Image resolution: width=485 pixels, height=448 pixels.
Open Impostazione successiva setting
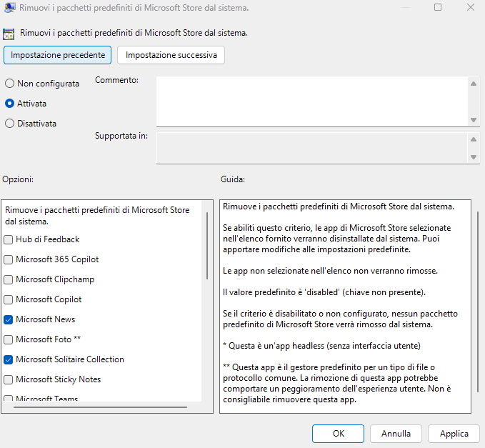click(x=171, y=55)
